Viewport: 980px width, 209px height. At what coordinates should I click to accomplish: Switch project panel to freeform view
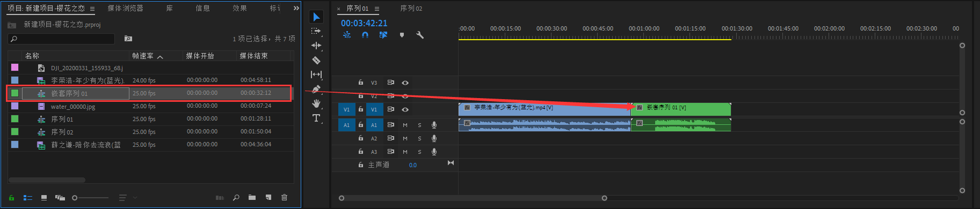click(60, 198)
